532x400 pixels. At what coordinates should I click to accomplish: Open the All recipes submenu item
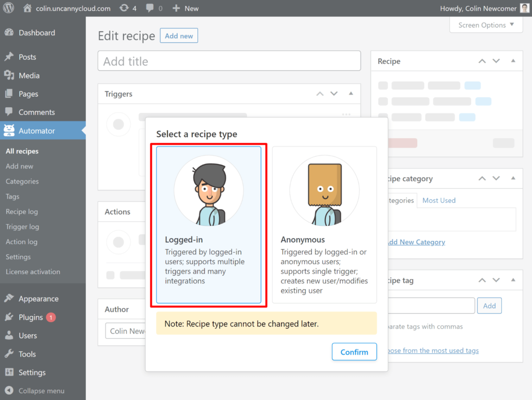(x=22, y=151)
